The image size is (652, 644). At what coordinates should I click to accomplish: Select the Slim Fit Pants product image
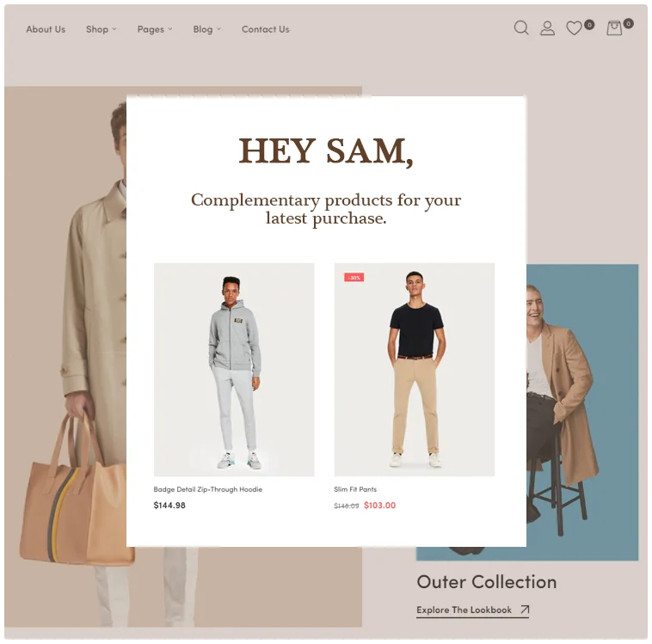[414, 370]
